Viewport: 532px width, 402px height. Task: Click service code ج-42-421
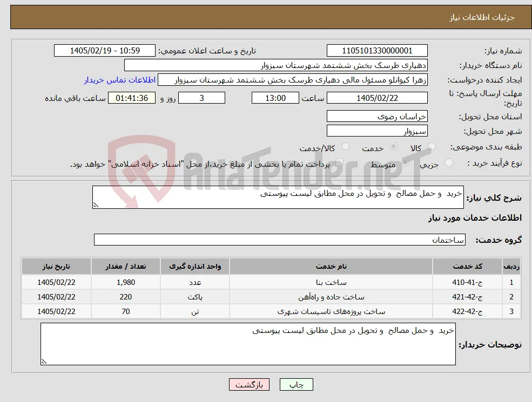click(467, 297)
